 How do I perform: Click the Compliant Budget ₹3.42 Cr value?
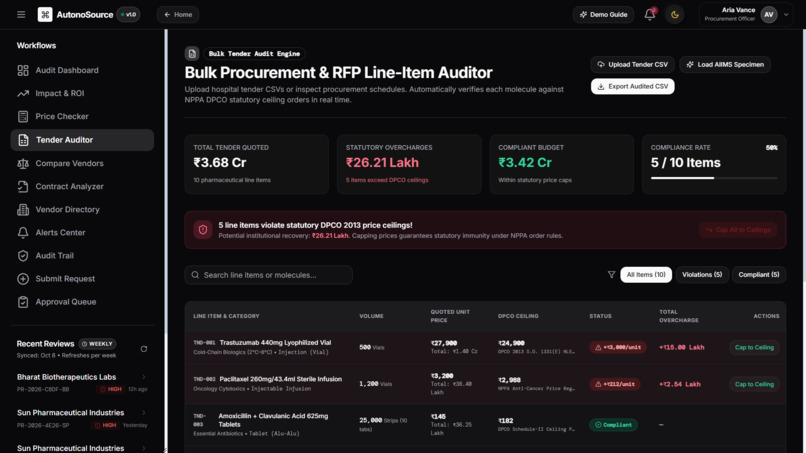coord(525,162)
